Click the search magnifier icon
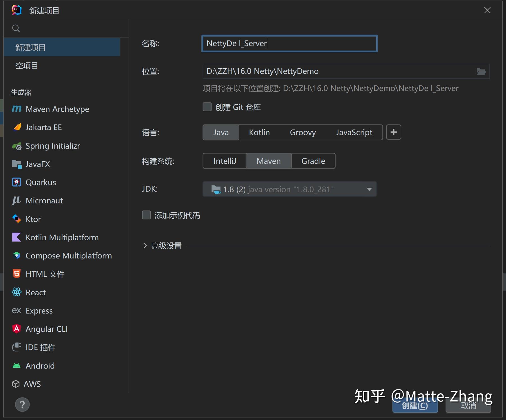Image resolution: width=506 pixels, height=420 pixels. [x=16, y=28]
